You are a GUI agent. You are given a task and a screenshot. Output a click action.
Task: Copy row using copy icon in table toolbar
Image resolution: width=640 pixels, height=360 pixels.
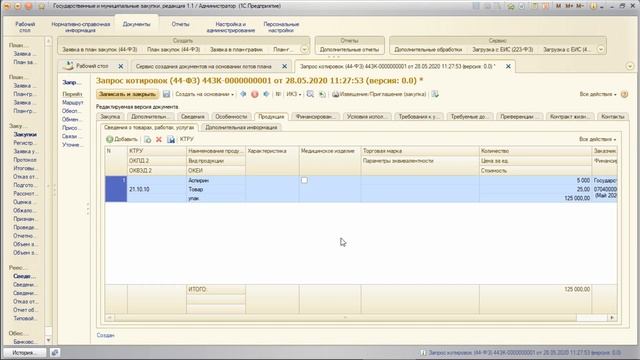click(147, 139)
